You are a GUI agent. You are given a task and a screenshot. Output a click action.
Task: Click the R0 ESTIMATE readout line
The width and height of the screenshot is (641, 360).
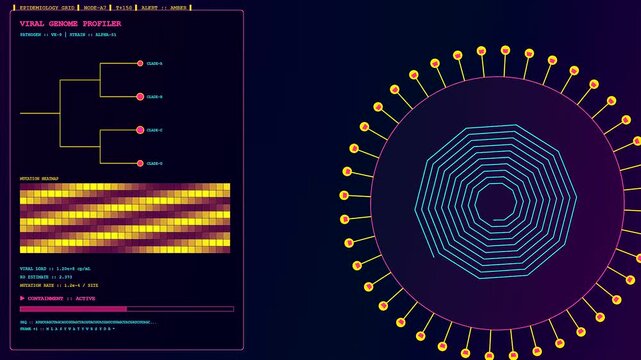coord(46,277)
